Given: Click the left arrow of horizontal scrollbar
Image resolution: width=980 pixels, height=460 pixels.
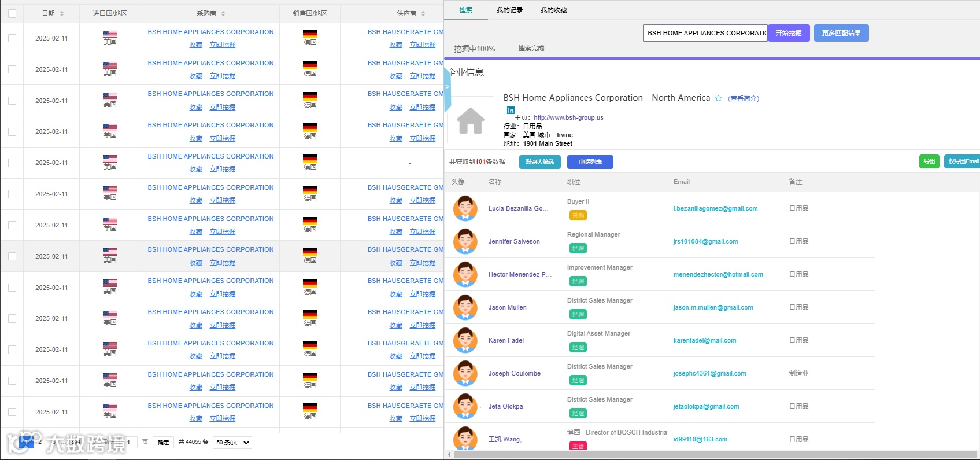Looking at the screenshot, I should (x=449, y=455).
